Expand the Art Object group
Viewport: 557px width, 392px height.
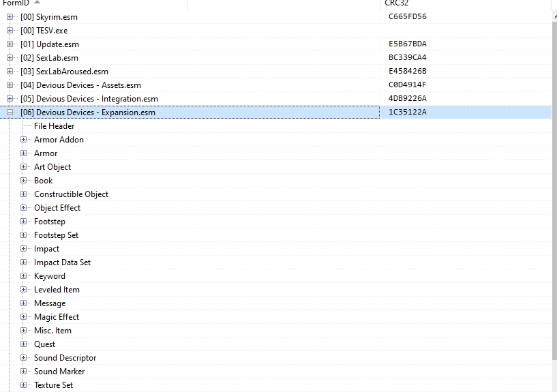coord(23,167)
